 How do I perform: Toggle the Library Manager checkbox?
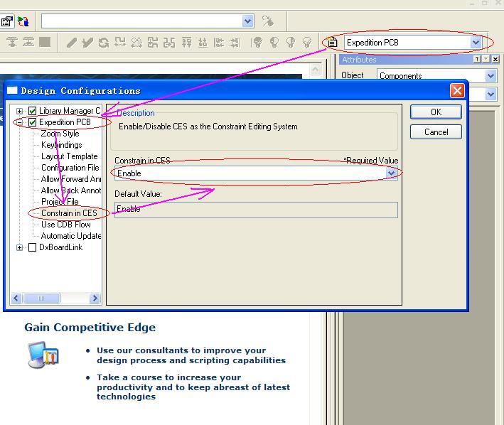click(32, 111)
